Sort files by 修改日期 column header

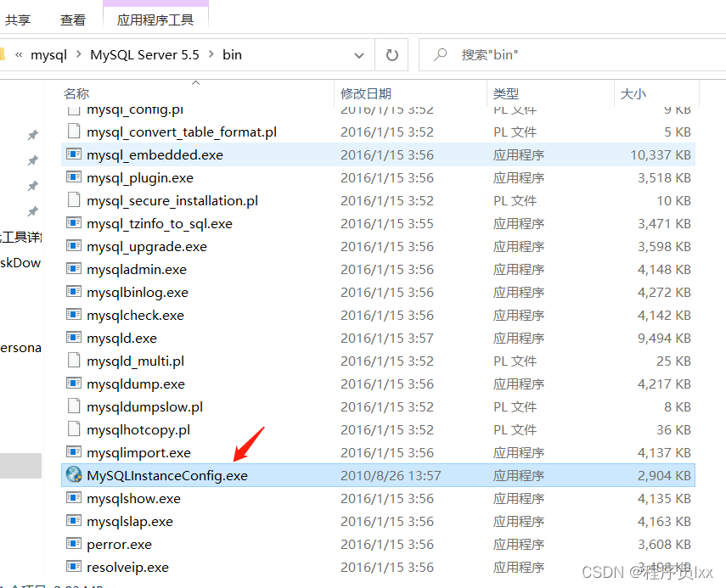[366, 94]
